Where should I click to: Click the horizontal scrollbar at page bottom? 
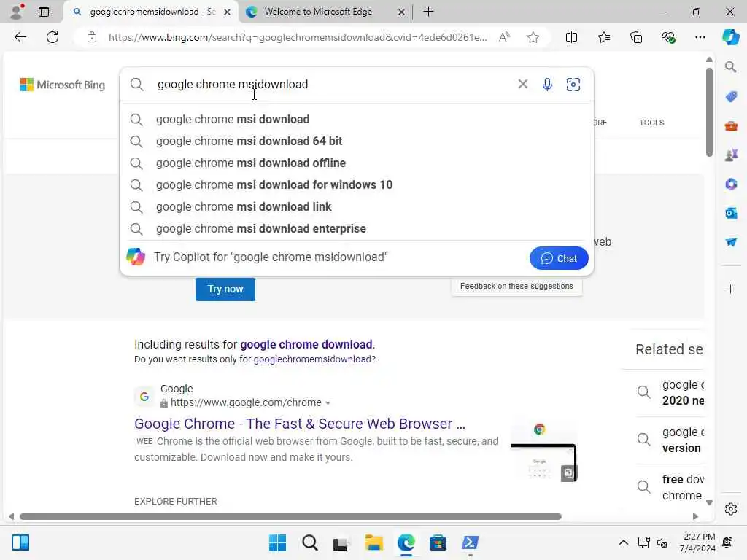click(x=290, y=517)
